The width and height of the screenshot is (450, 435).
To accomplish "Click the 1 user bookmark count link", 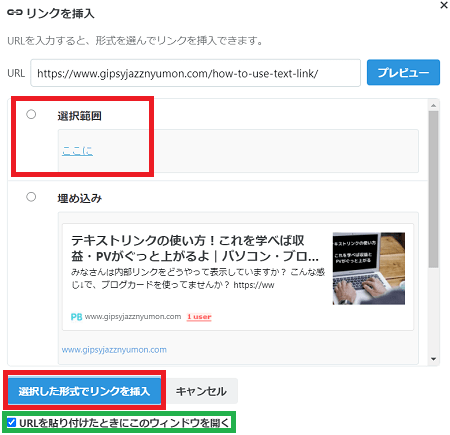I will tap(199, 317).
